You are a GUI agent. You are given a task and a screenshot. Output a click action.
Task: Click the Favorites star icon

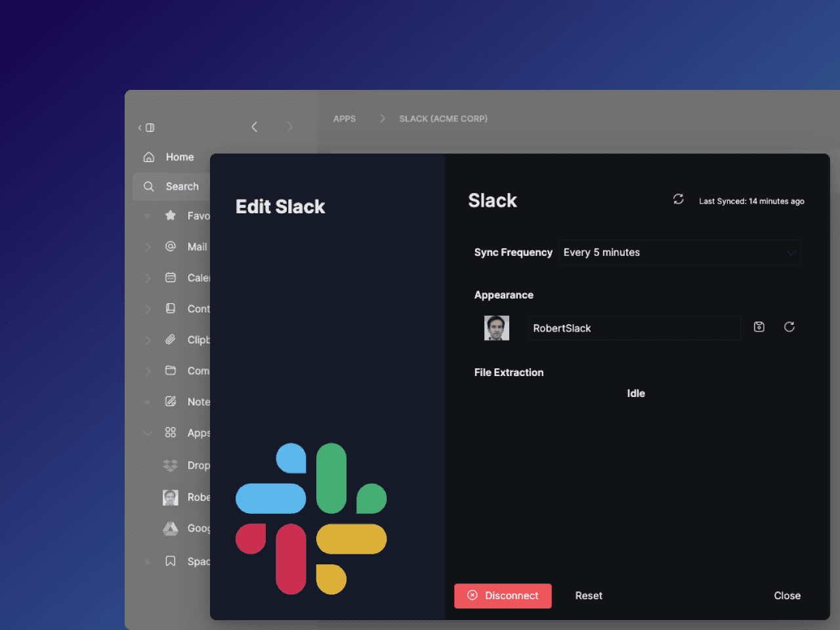(x=171, y=215)
